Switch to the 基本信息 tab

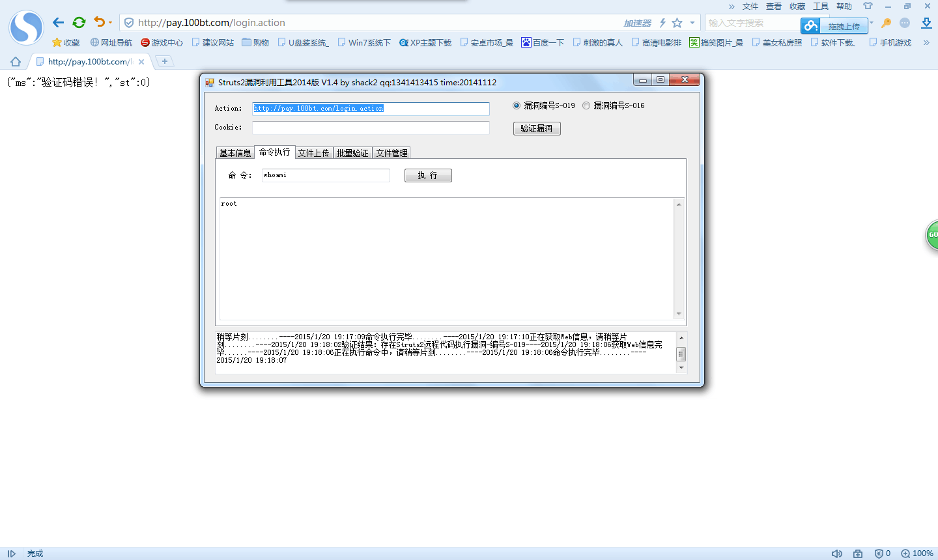click(235, 153)
